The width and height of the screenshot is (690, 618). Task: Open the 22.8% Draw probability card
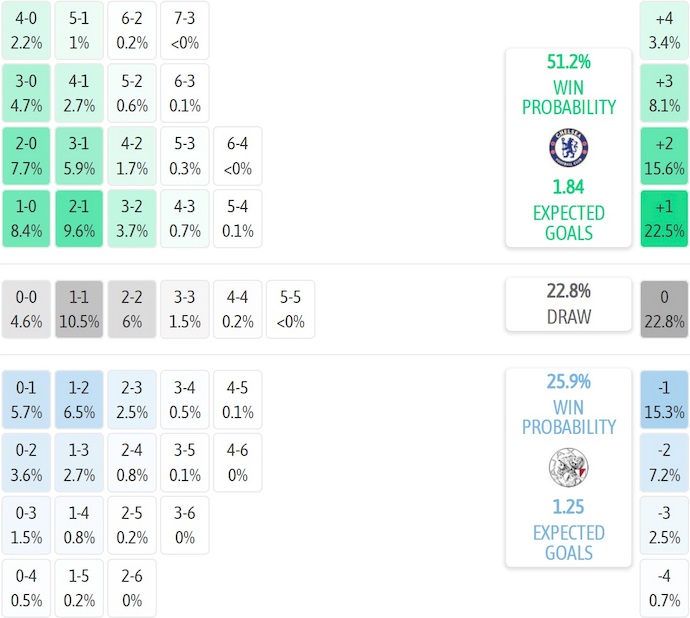coord(568,304)
